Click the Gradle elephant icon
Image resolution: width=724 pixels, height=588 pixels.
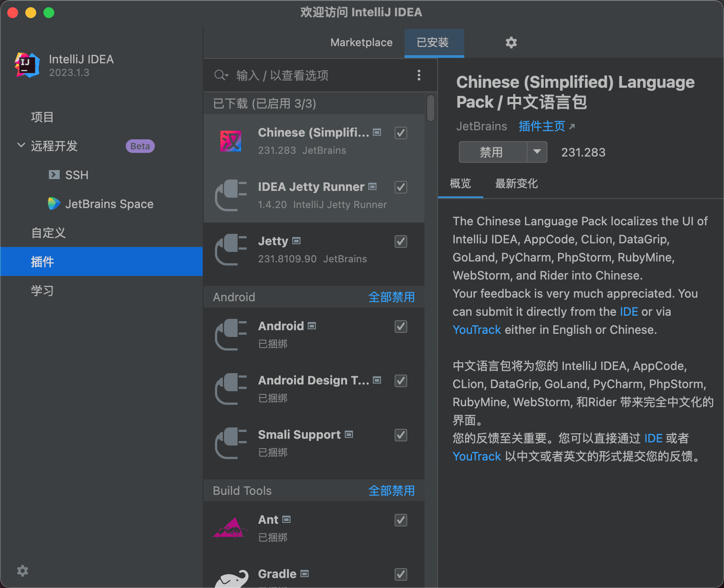click(232, 579)
